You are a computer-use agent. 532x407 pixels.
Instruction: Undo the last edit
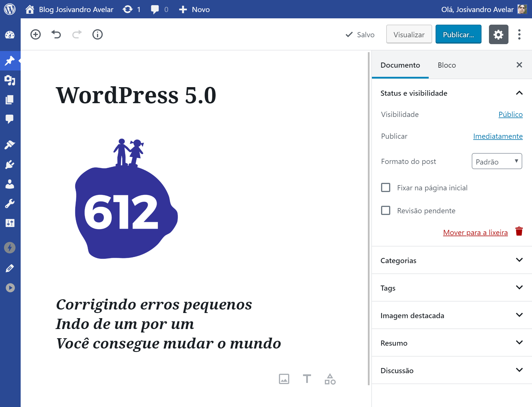[x=56, y=34]
